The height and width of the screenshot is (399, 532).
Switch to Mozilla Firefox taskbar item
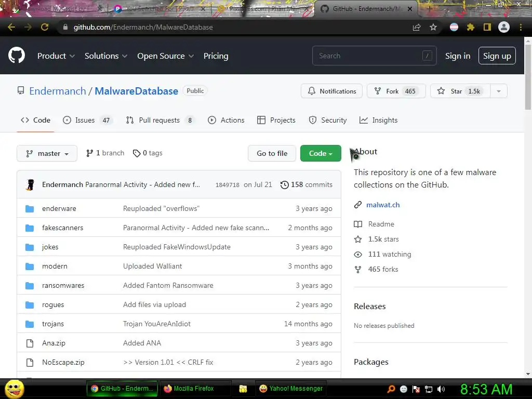195,389
